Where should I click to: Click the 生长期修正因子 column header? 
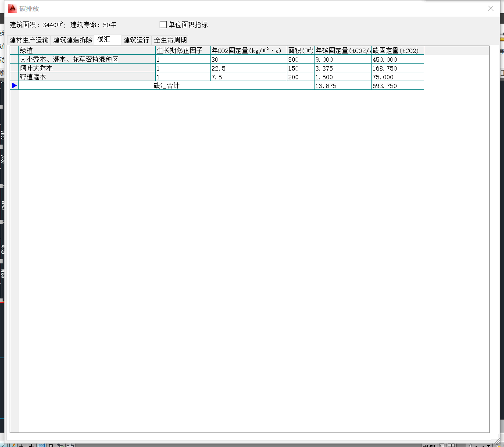182,50
